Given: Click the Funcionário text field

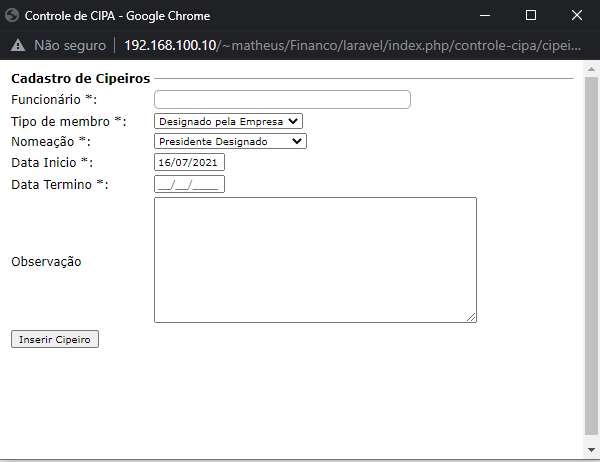Looking at the screenshot, I should [282, 99].
